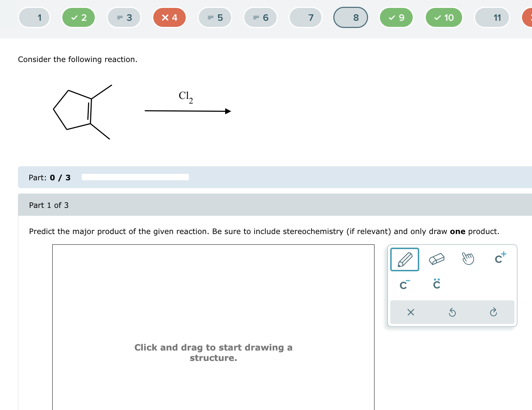Image resolution: width=532 pixels, height=410 pixels.
Task: Select the hand pan tool
Action: click(468, 258)
